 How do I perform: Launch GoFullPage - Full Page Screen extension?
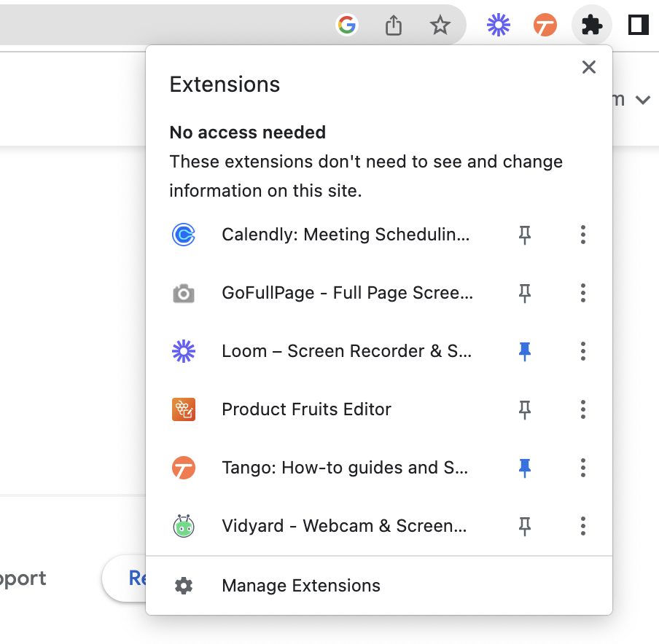click(347, 293)
